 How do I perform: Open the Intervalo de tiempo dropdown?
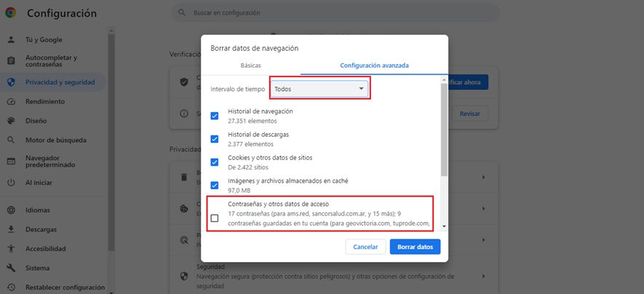(x=320, y=88)
